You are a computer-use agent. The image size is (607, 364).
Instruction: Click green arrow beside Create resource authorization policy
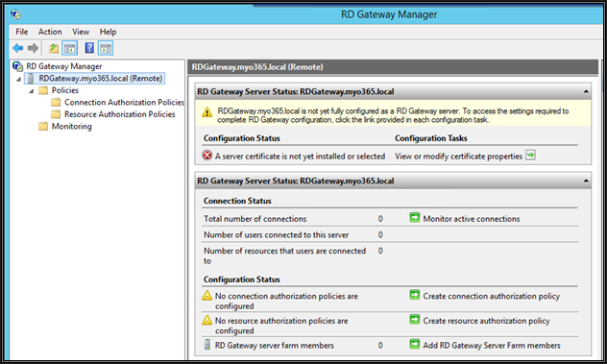point(415,320)
